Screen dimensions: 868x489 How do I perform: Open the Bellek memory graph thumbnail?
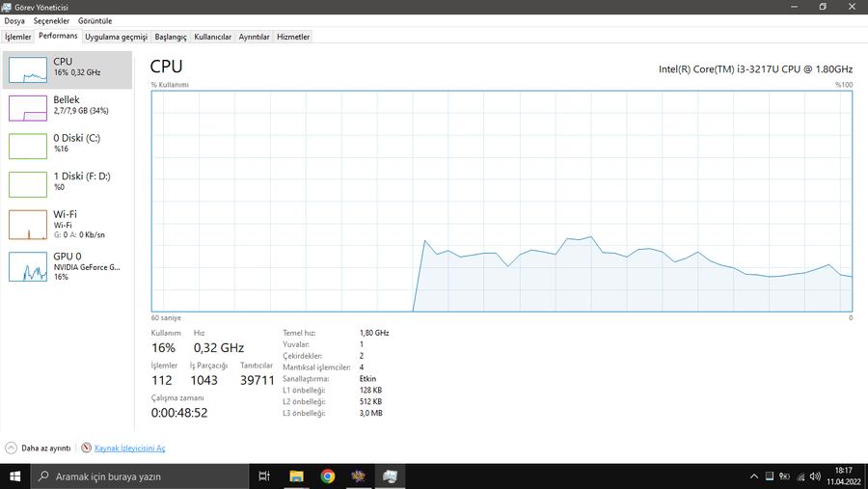tap(28, 108)
